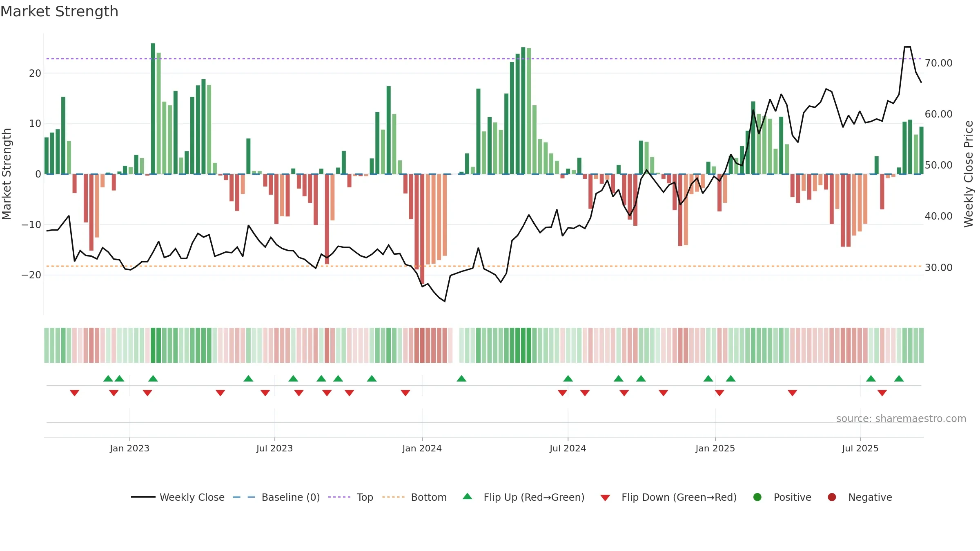Click the red Flip Down triangle legend icon
Viewport: 980px width, 551px height.
pos(605,498)
